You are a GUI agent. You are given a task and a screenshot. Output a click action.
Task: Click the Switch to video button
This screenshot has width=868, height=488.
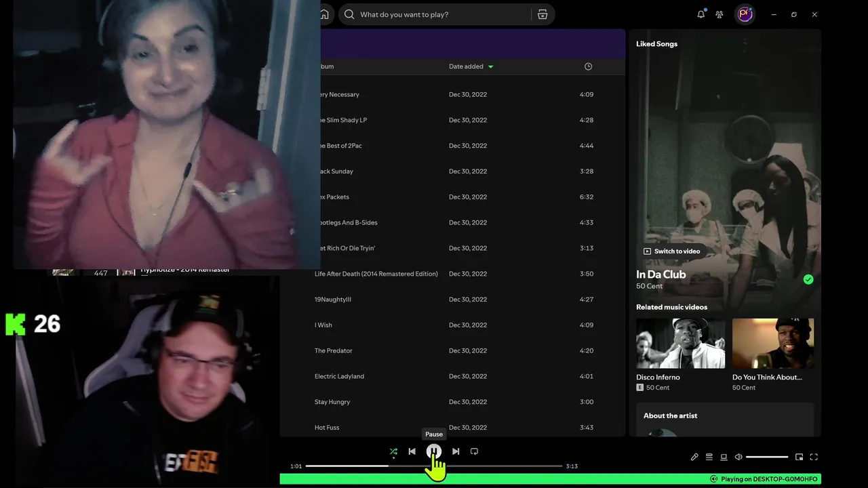point(671,251)
